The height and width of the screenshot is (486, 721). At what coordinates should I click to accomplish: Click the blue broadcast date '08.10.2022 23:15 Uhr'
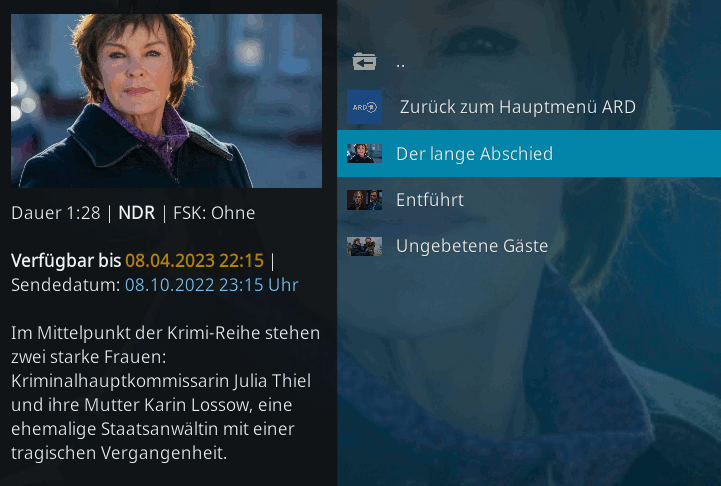pos(212,285)
